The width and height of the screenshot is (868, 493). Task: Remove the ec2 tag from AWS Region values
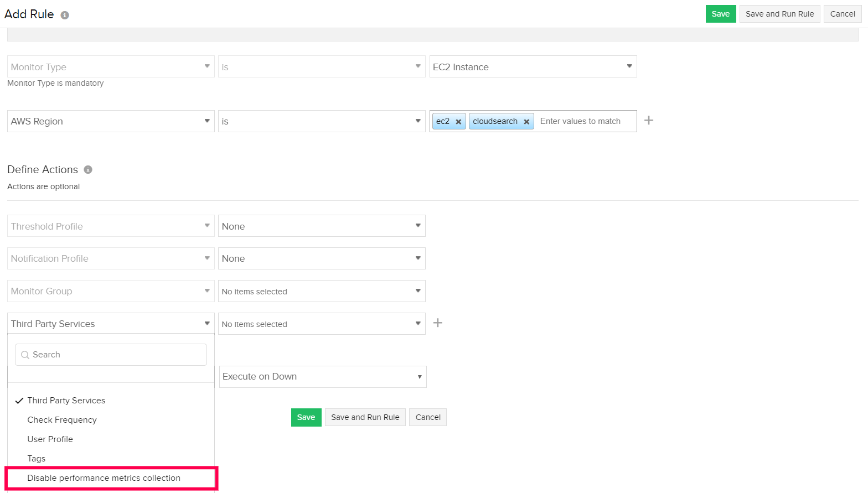tap(458, 122)
